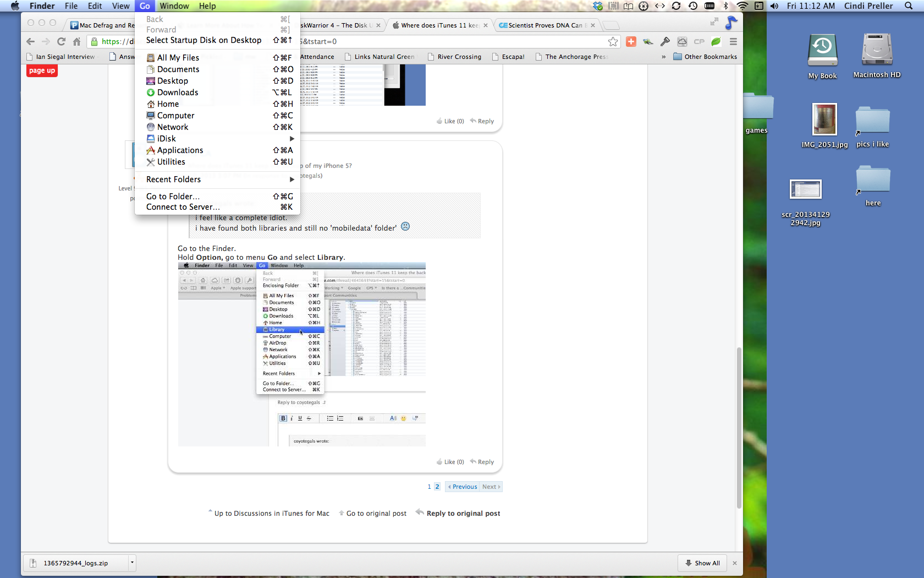Open the Go menu screenshot in the post
Screen dimensions: 924x578
tap(301, 354)
